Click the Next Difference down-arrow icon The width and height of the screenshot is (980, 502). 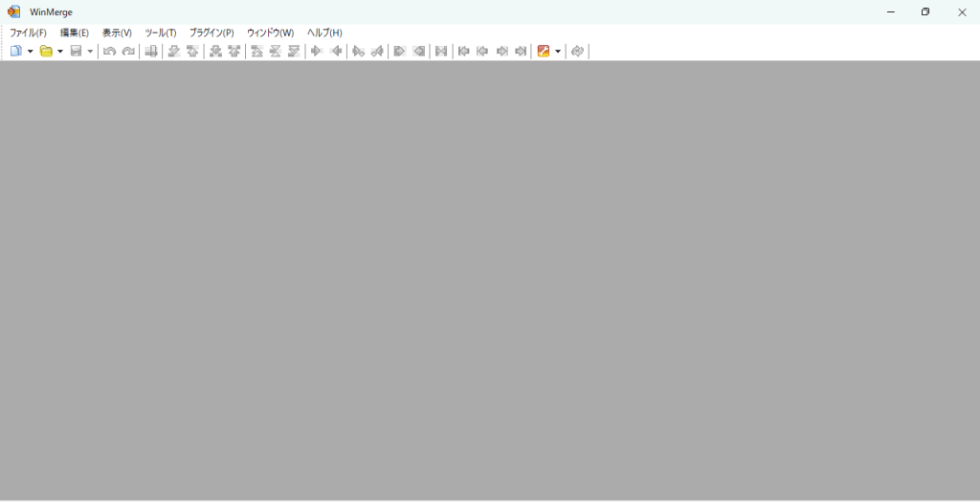(174, 51)
